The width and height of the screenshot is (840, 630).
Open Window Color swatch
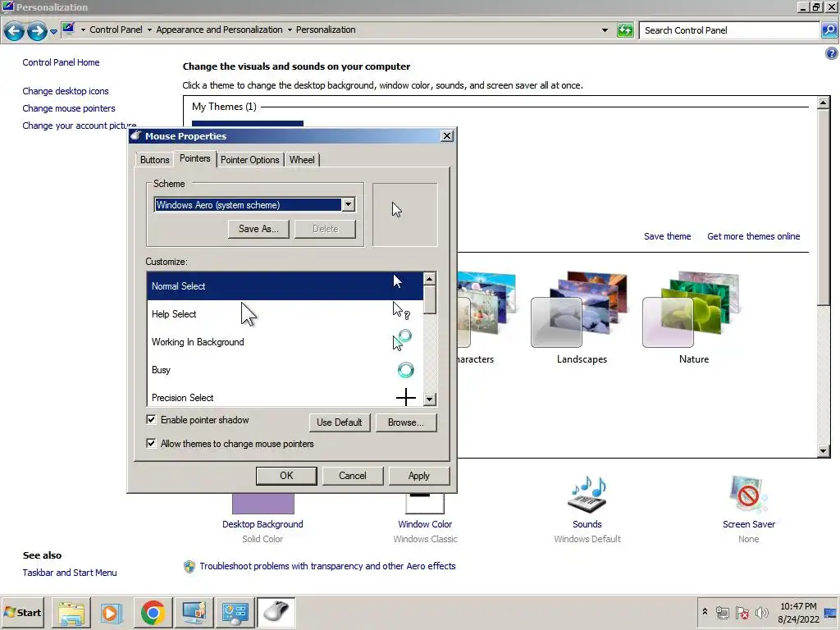(425, 503)
